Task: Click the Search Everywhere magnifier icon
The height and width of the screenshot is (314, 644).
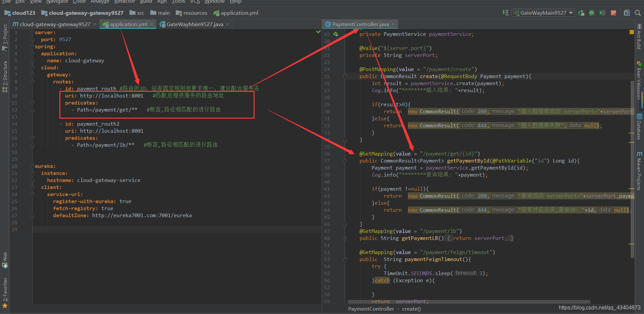Action: click(x=638, y=13)
